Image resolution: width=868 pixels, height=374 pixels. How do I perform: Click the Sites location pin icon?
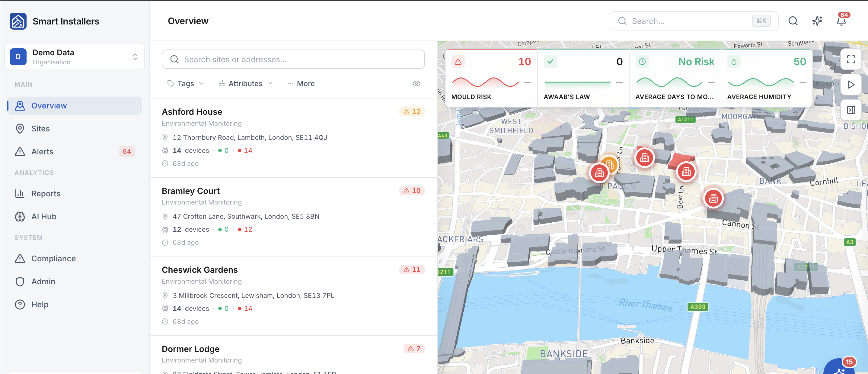[x=20, y=128]
